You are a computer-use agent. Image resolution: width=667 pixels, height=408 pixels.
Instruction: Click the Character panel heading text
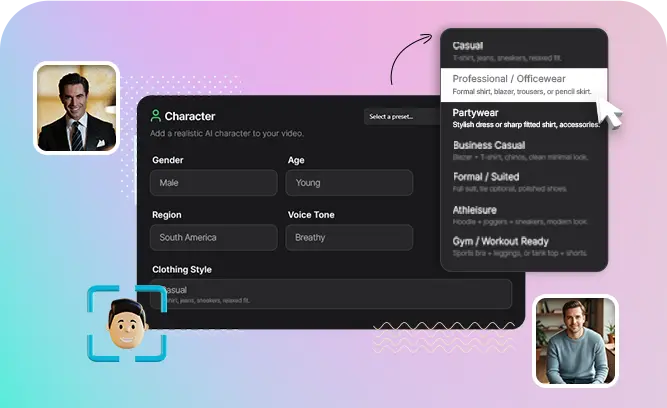tap(190, 116)
